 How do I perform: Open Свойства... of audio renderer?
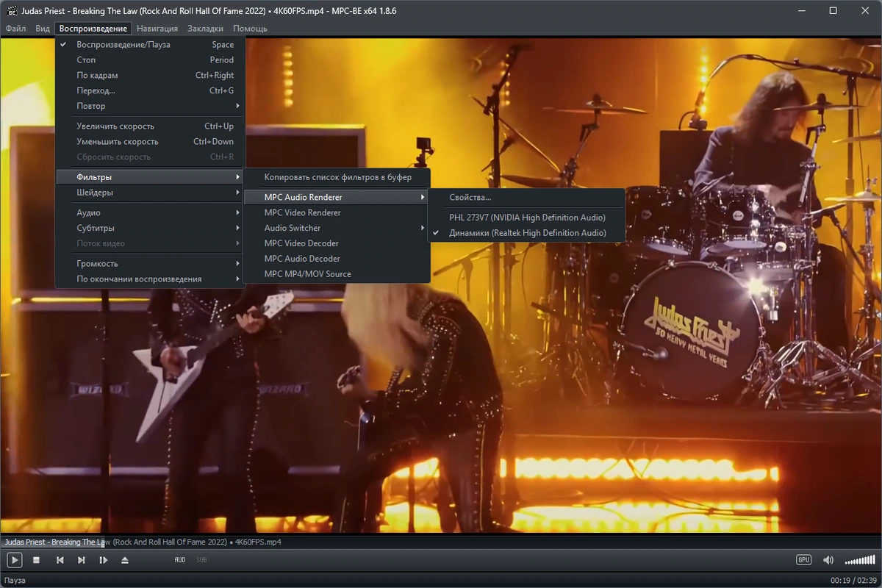tap(526, 198)
